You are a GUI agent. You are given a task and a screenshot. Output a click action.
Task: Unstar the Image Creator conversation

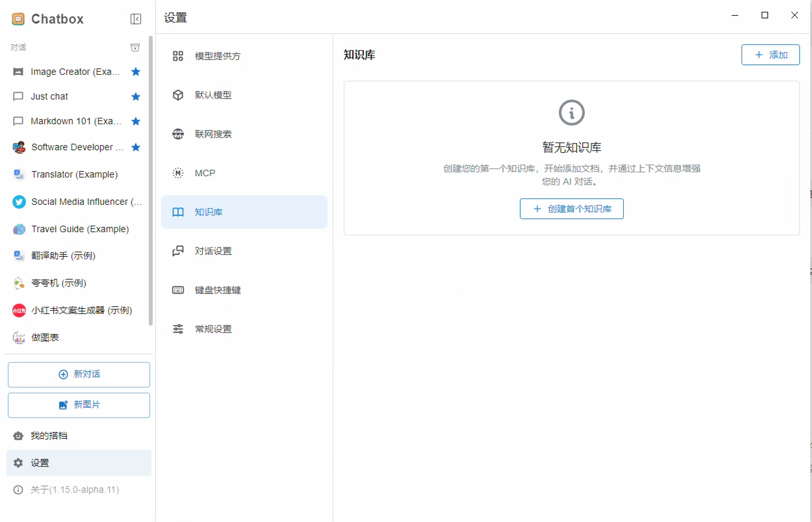[136, 72]
